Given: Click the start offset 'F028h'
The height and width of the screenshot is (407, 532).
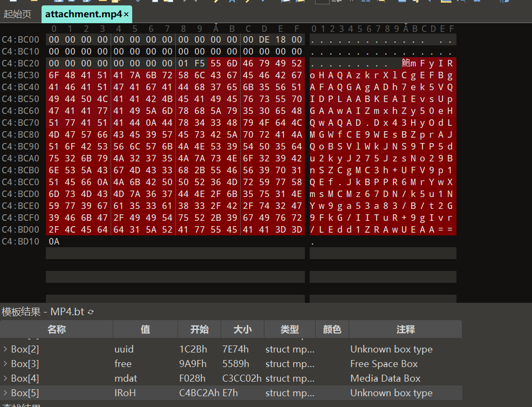Looking at the screenshot, I should click(x=193, y=378).
